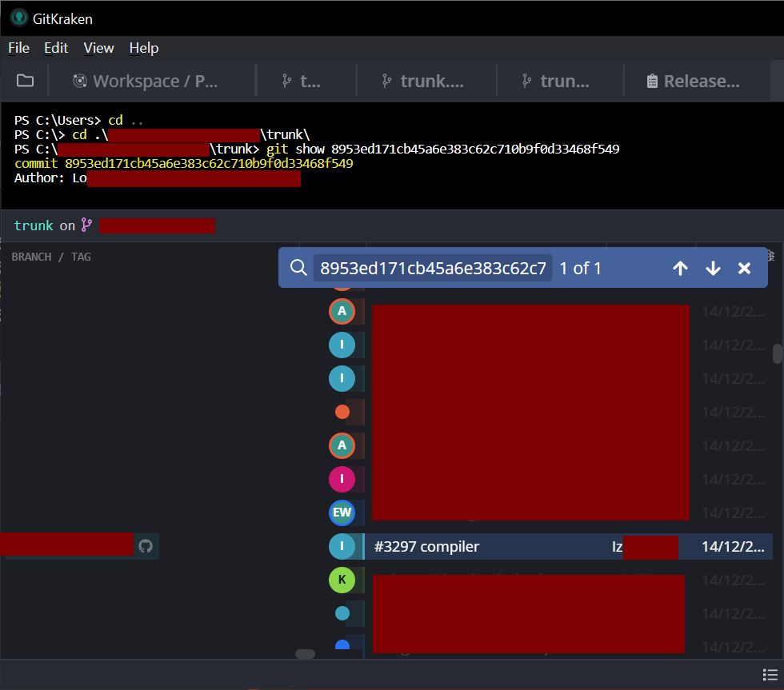The width and height of the screenshot is (784, 690).
Task: Open the folder icon to browse repositories
Action: click(25, 80)
